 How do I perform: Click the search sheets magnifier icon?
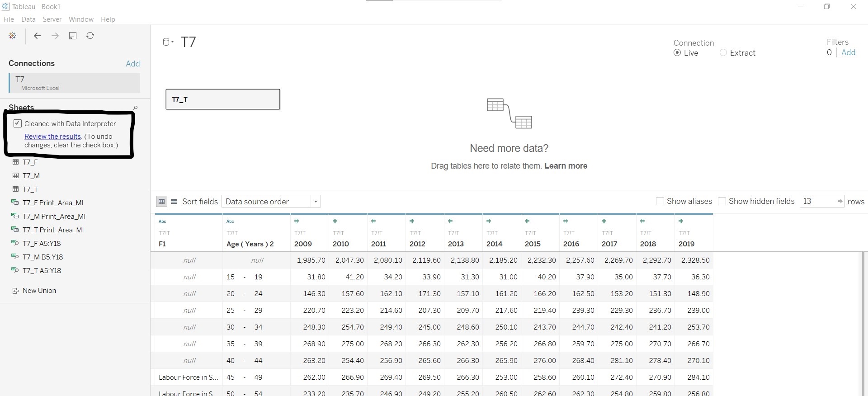135,108
